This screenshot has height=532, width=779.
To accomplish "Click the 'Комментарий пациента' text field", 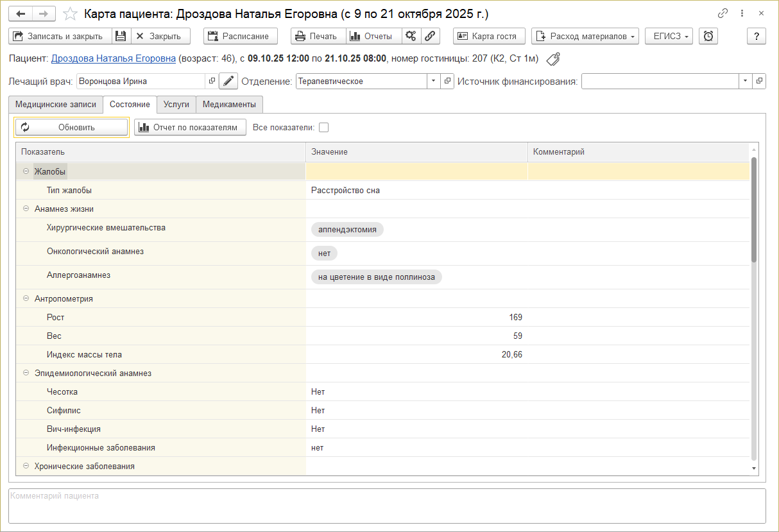I will point(386,506).
